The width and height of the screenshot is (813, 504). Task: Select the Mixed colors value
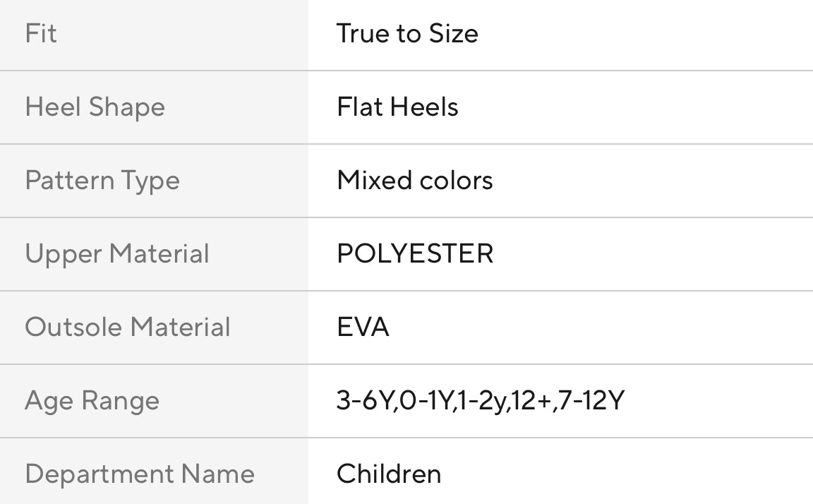415,181
